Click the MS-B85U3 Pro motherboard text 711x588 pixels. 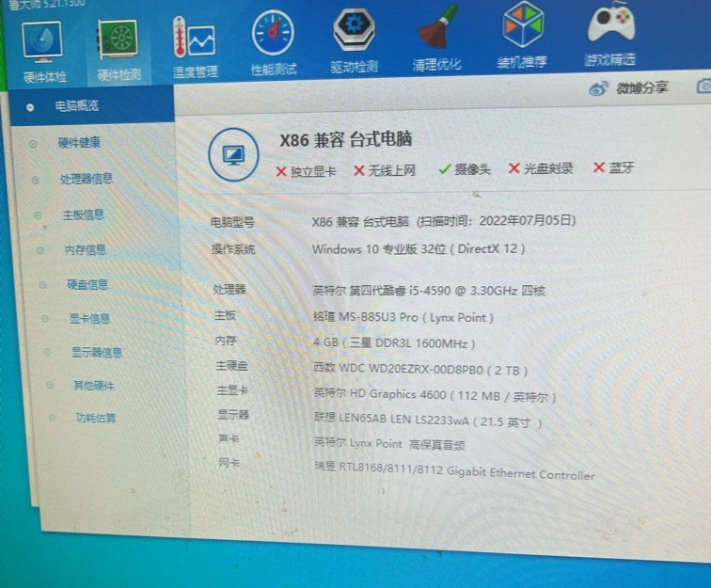(x=403, y=317)
